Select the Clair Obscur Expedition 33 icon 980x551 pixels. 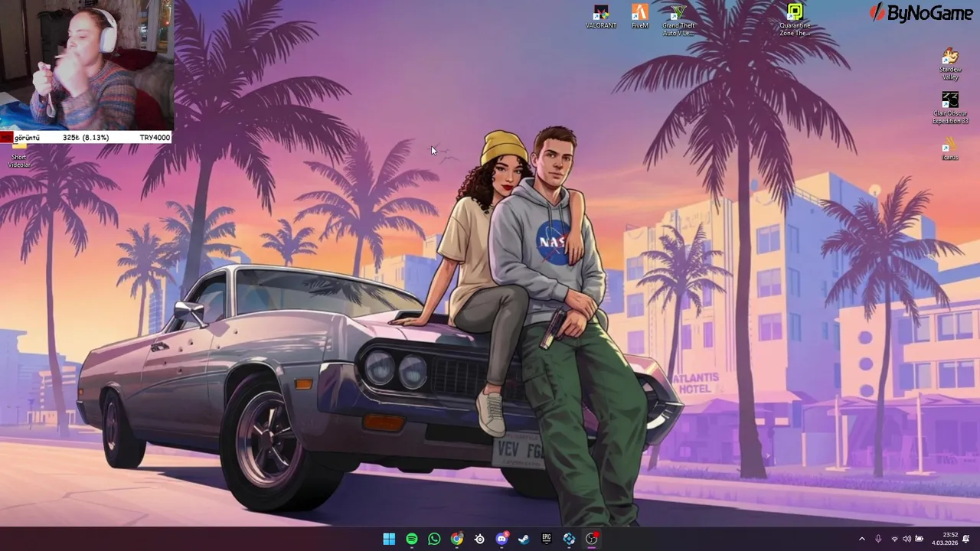click(x=950, y=109)
